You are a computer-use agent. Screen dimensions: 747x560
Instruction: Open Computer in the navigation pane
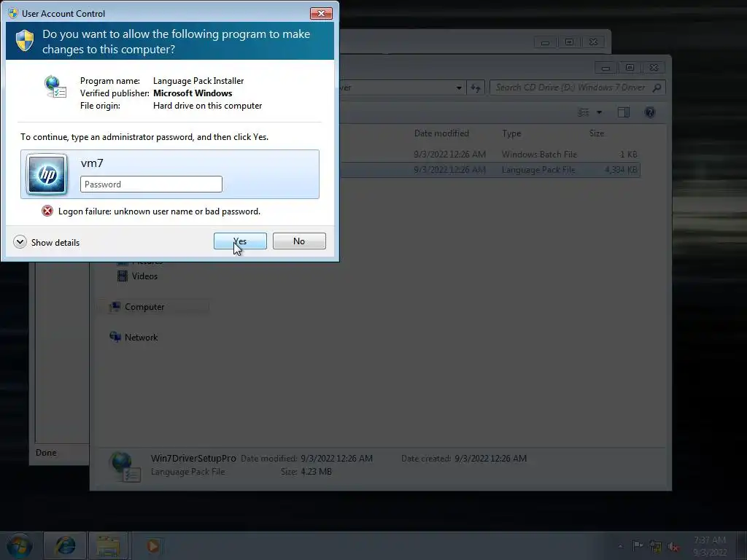[x=144, y=307]
